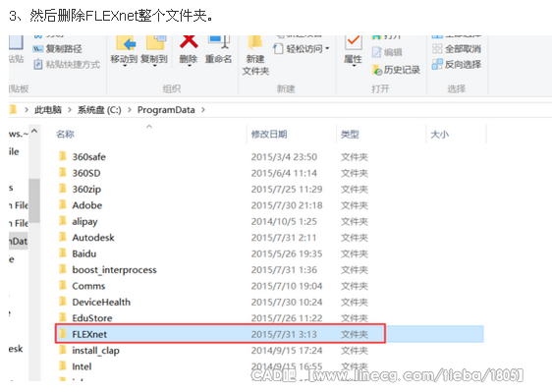Select the alipay folder icon

click(63, 221)
